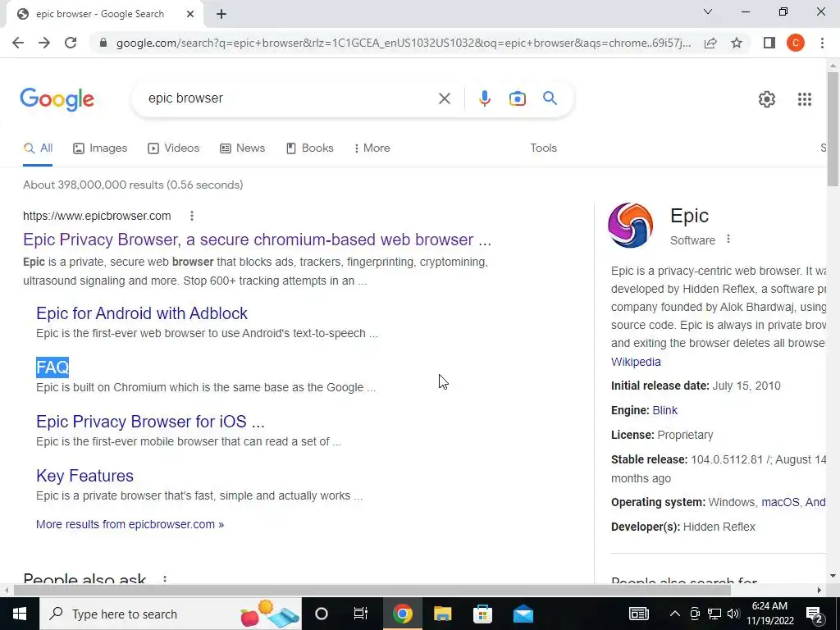The height and width of the screenshot is (630, 840).
Task: Click the Tools button under search bar
Action: 543,148
